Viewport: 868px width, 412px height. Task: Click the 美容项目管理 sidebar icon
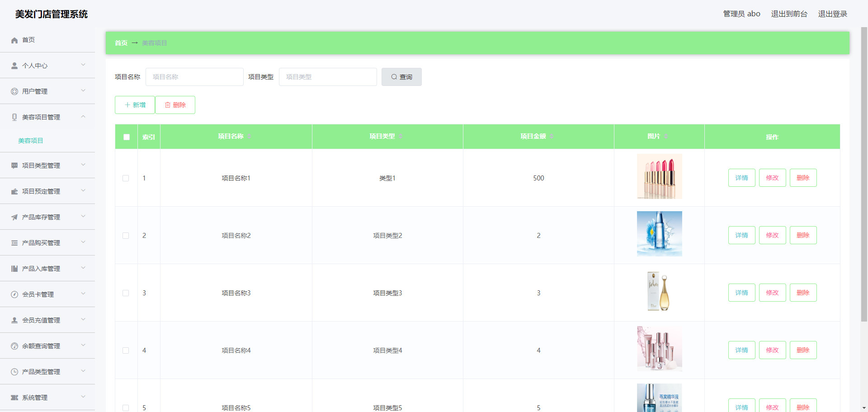tap(14, 117)
